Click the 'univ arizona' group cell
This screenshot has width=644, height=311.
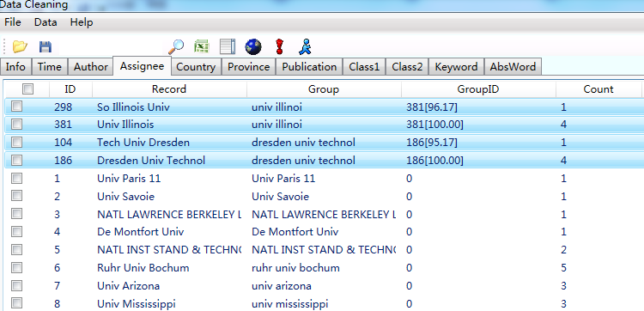tap(282, 286)
